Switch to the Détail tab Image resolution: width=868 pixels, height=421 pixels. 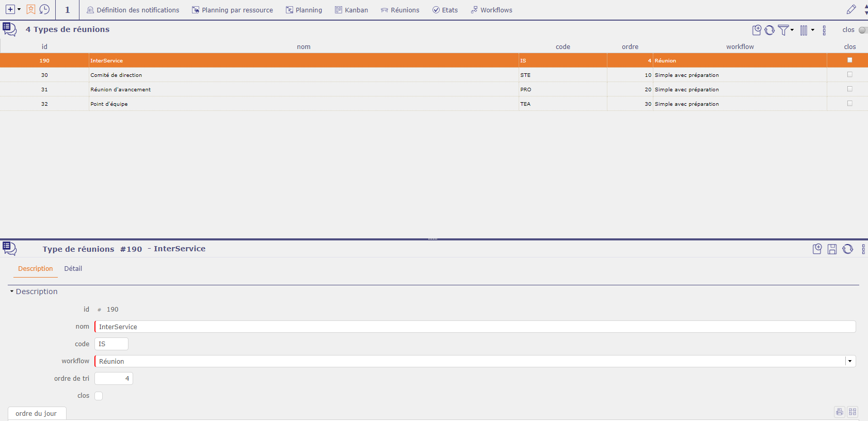pos(73,269)
